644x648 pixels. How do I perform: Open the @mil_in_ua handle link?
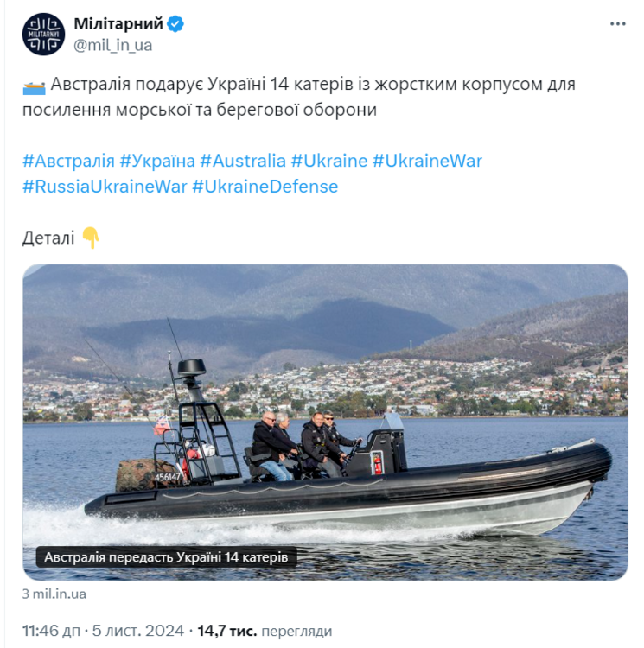click(113, 45)
